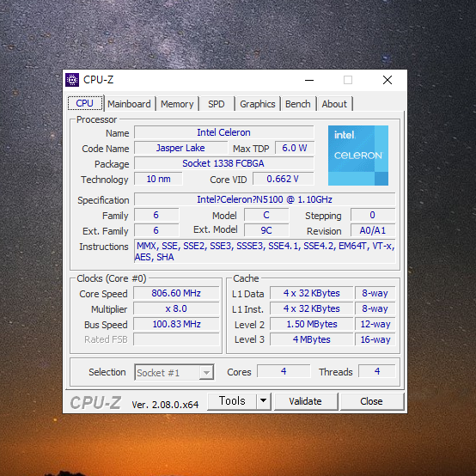Click the disabled maximize button

[348, 80]
